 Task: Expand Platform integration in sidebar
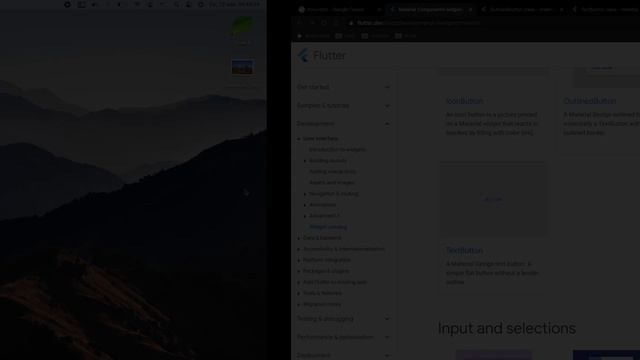coord(324,260)
